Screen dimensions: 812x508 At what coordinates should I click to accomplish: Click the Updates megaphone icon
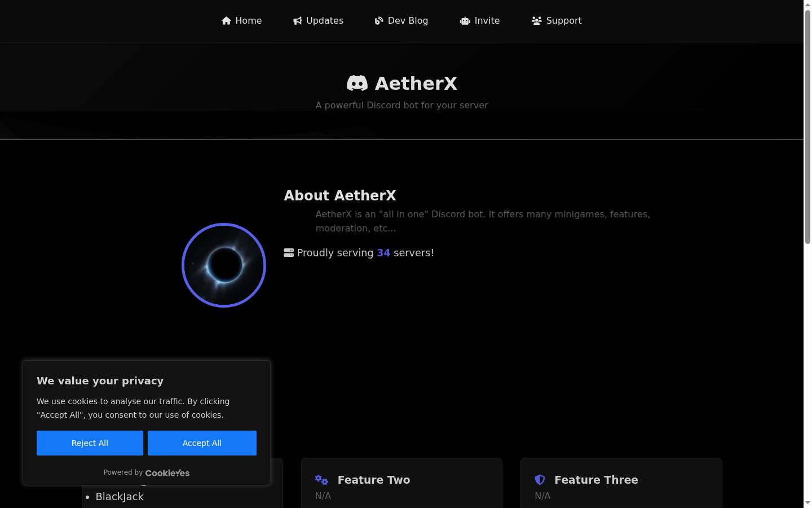[298, 21]
